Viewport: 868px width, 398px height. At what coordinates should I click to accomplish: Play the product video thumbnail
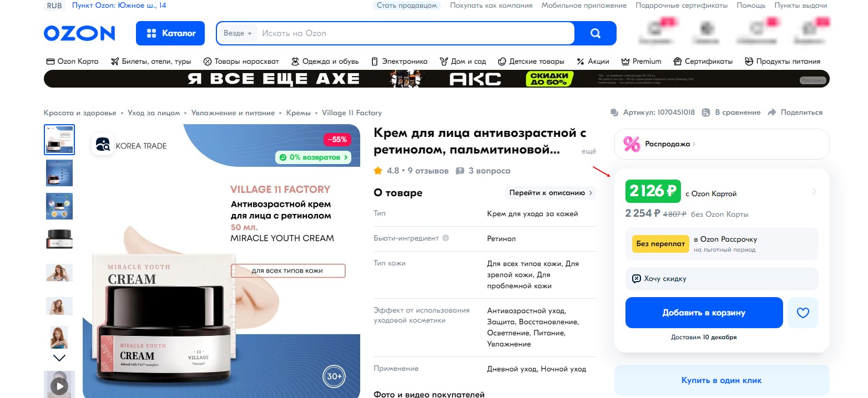pyautogui.click(x=59, y=385)
